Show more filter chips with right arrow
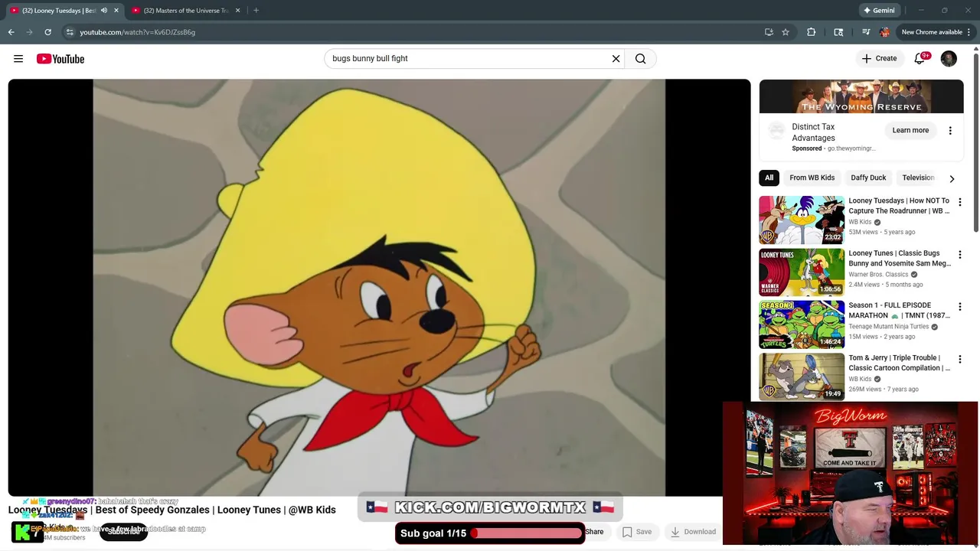 click(x=952, y=178)
